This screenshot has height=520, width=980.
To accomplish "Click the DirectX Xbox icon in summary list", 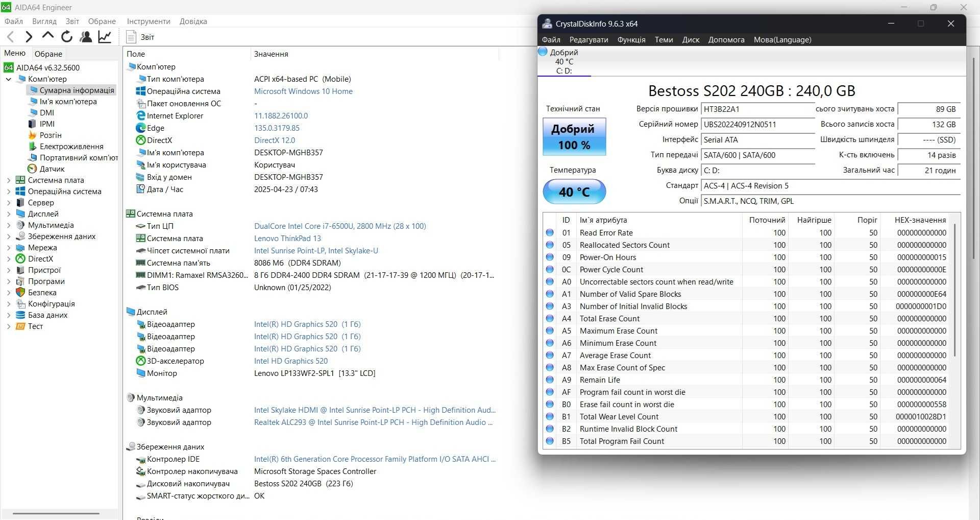I will pyautogui.click(x=141, y=140).
